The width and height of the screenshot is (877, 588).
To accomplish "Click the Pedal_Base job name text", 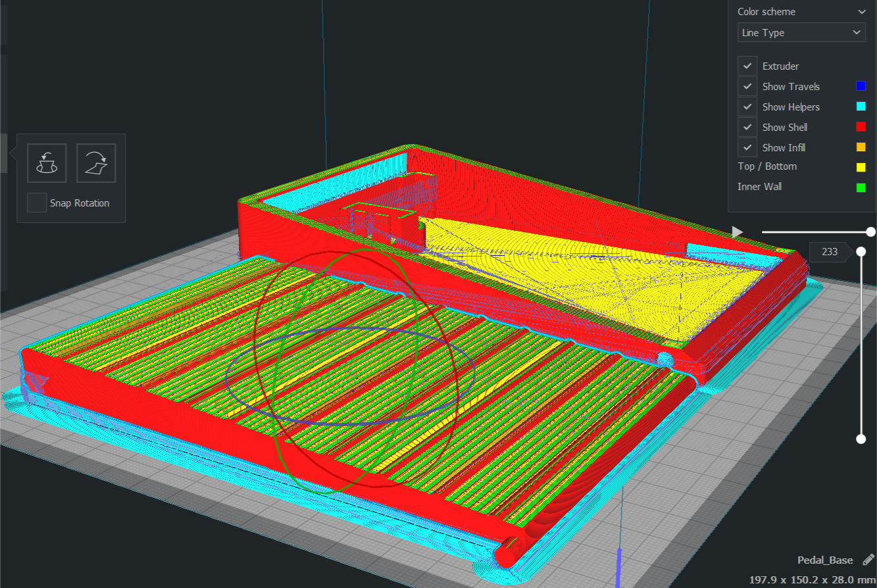I will coord(825,560).
